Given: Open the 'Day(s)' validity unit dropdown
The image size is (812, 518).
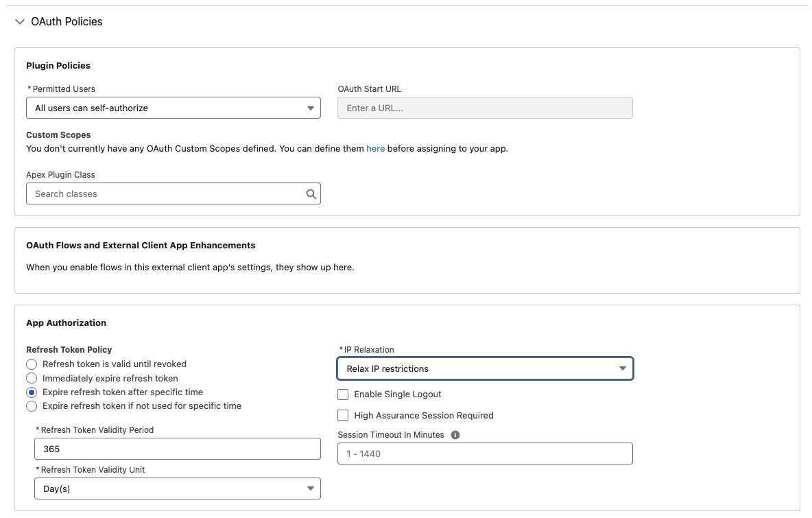Looking at the screenshot, I should click(177, 488).
